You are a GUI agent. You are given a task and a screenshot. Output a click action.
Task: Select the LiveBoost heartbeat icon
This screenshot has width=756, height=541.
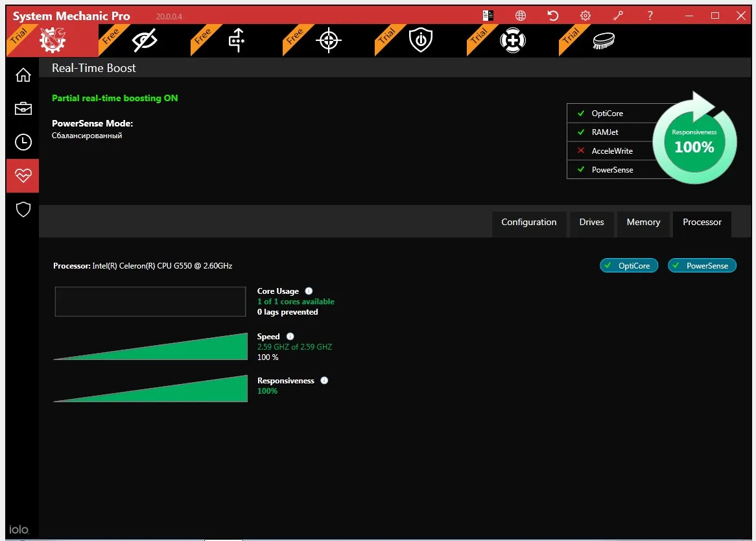[23, 176]
